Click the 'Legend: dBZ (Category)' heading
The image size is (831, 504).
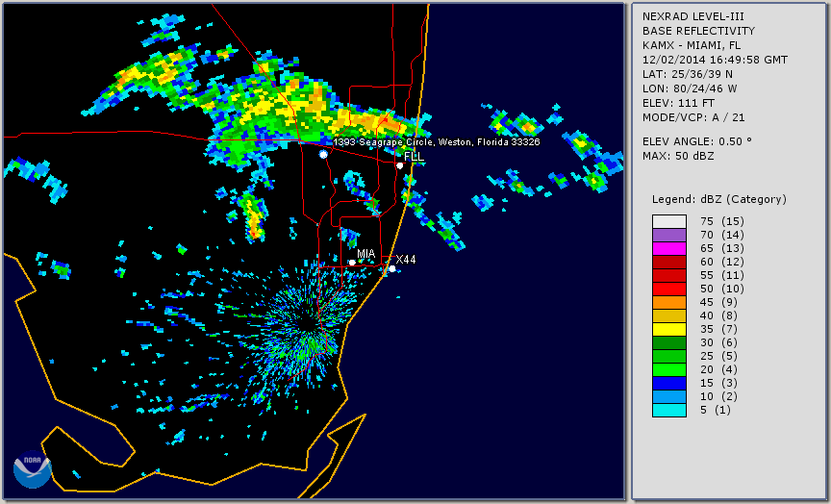(719, 199)
